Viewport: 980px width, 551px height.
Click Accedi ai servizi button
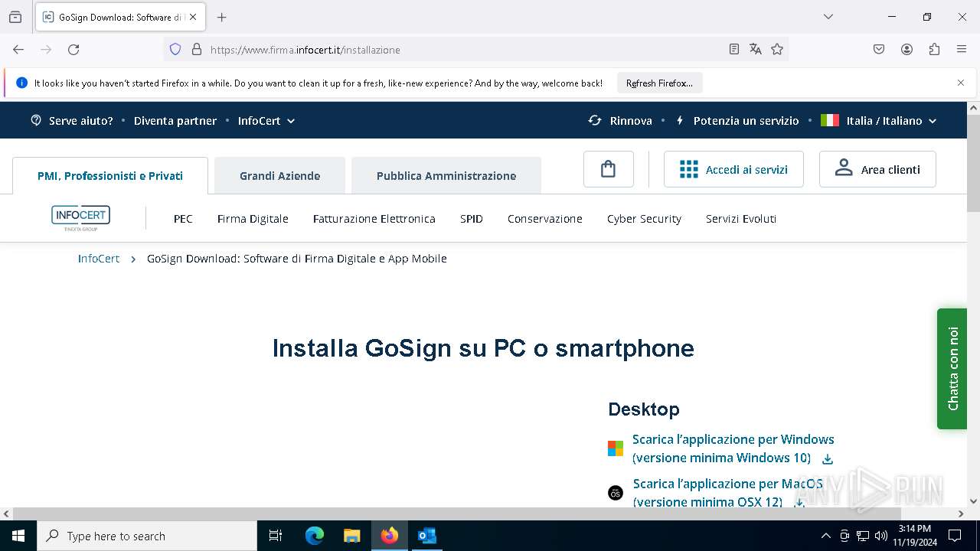pos(733,169)
